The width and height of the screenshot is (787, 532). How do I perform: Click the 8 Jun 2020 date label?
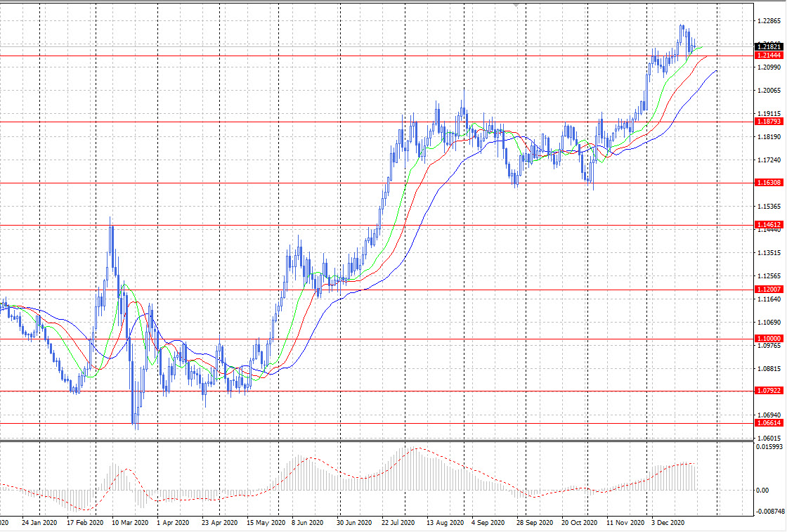pos(308,523)
